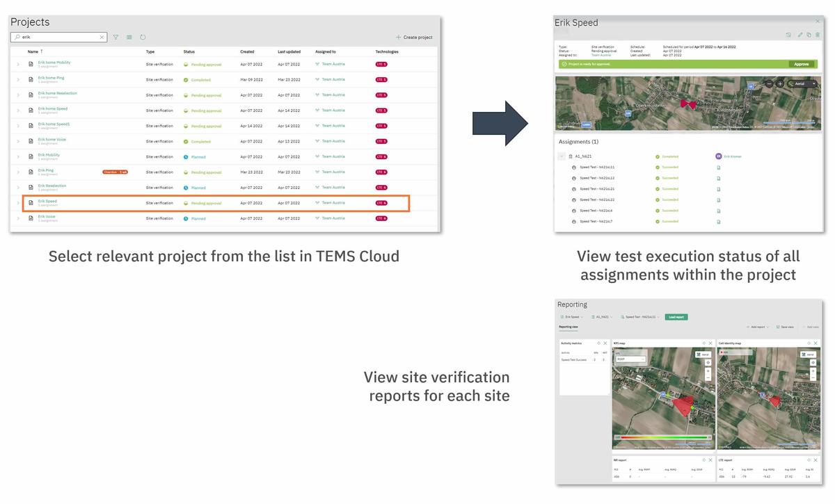Viewport: 835px width, 504px height.
Task: Switch the KPI map Aerial layer
Action: 703,354
